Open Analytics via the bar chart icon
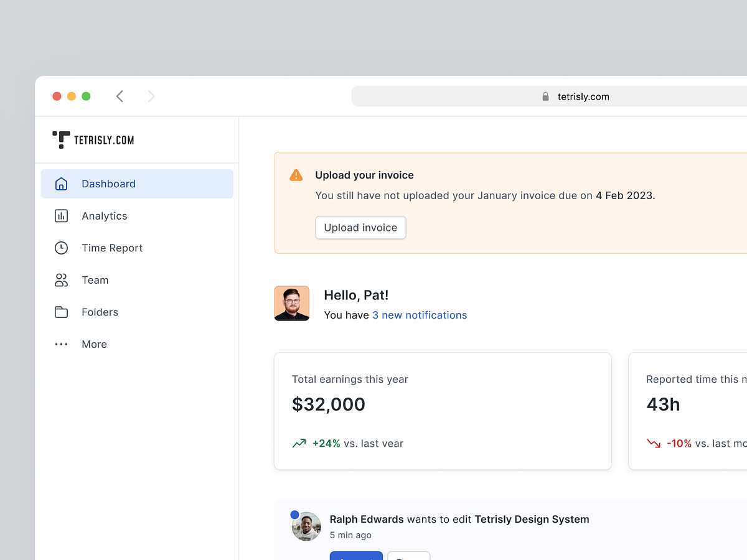The width and height of the screenshot is (747, 560). [61, 216]
